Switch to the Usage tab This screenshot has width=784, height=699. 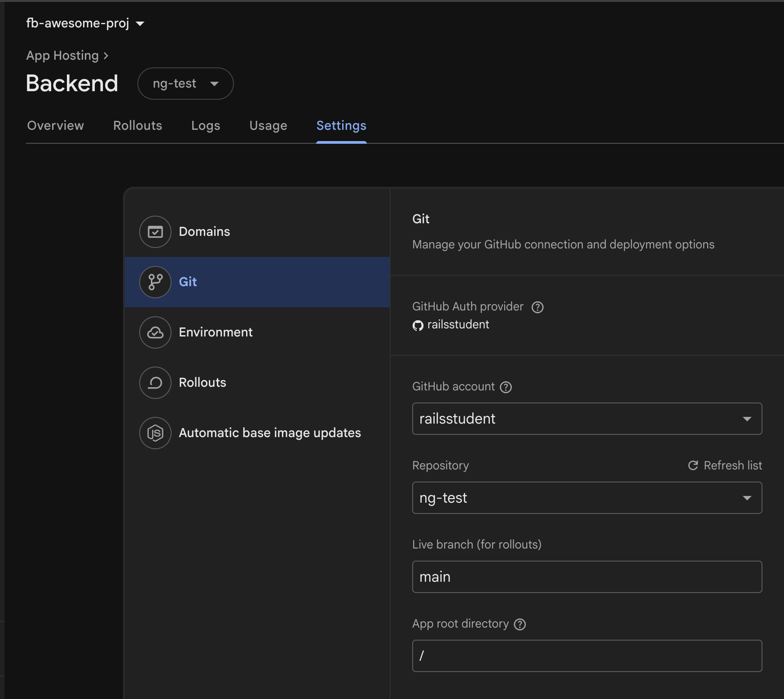click(x=269, y=125)
